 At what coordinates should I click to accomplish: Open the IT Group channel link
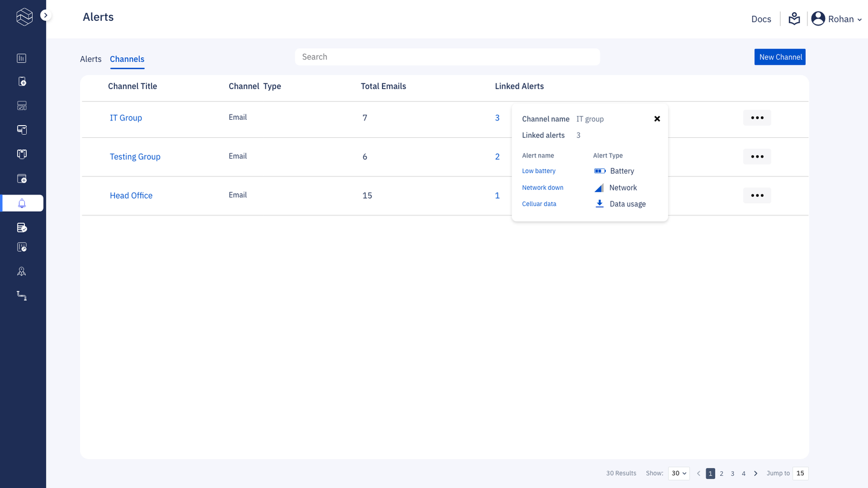[x=126, y=118]
